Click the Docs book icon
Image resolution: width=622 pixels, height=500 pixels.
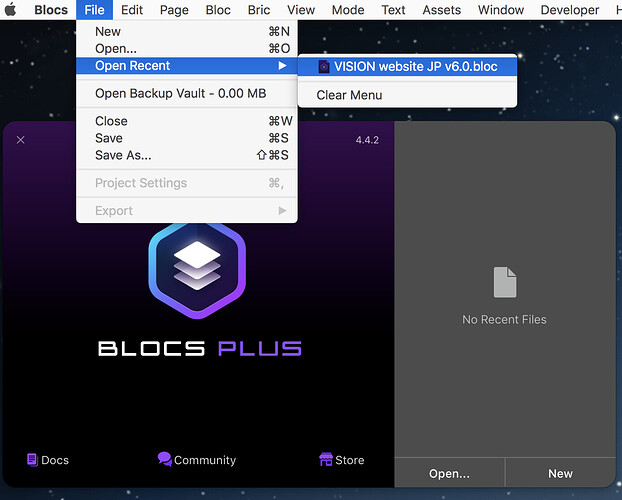[x=33, y=460]
